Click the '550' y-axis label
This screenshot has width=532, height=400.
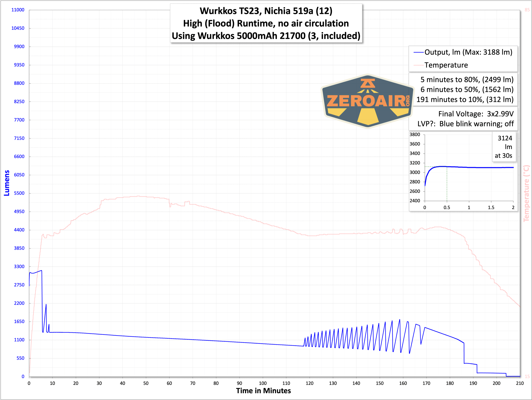20,358
